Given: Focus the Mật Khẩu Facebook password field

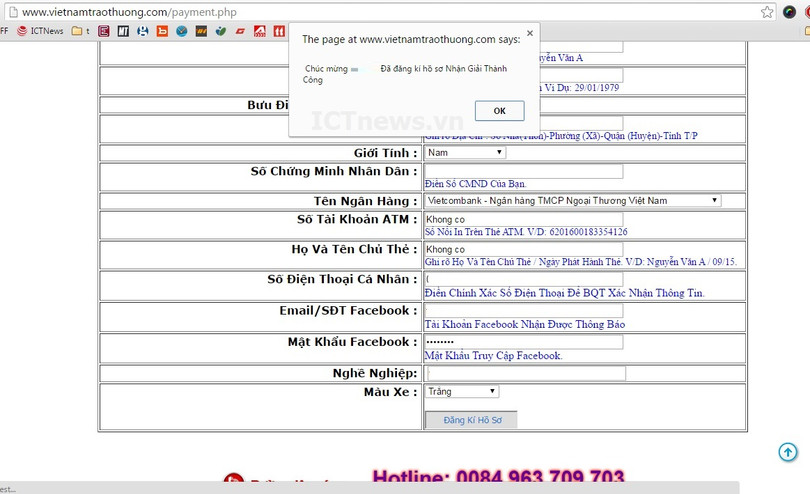Looking at the screenshot, I should 523,342.
